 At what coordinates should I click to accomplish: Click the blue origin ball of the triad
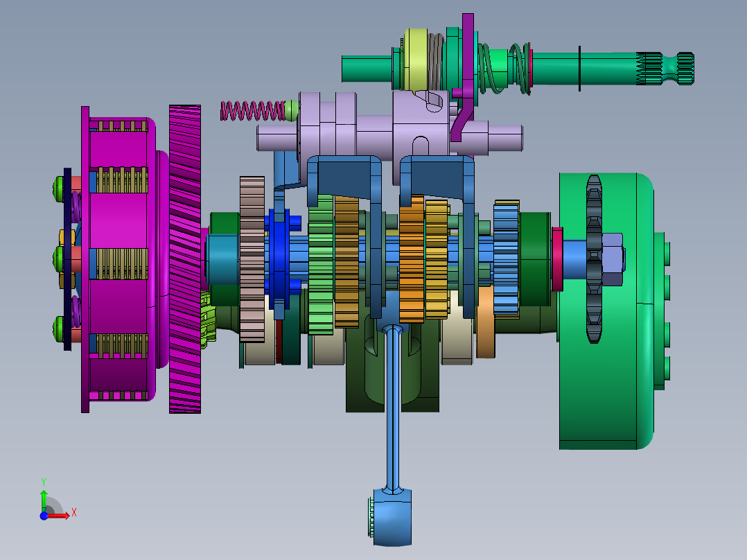(44, 516)
